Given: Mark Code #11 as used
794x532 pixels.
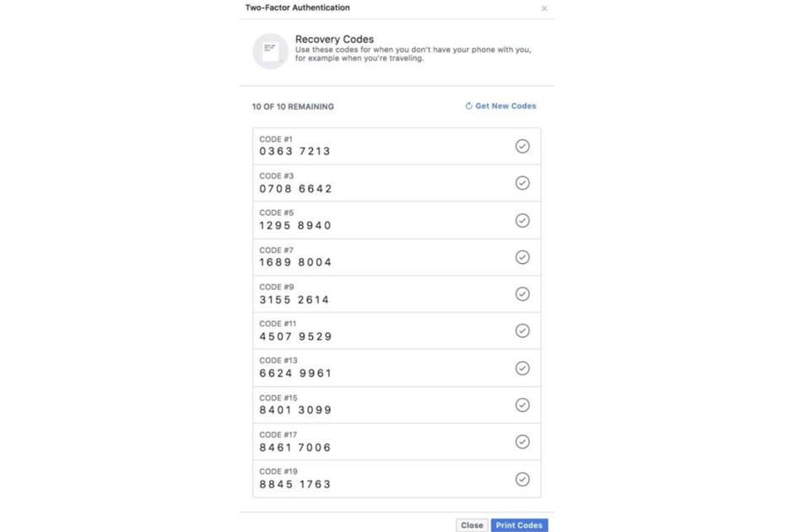Looking at the screenshot, I should (x=522, y=330).
